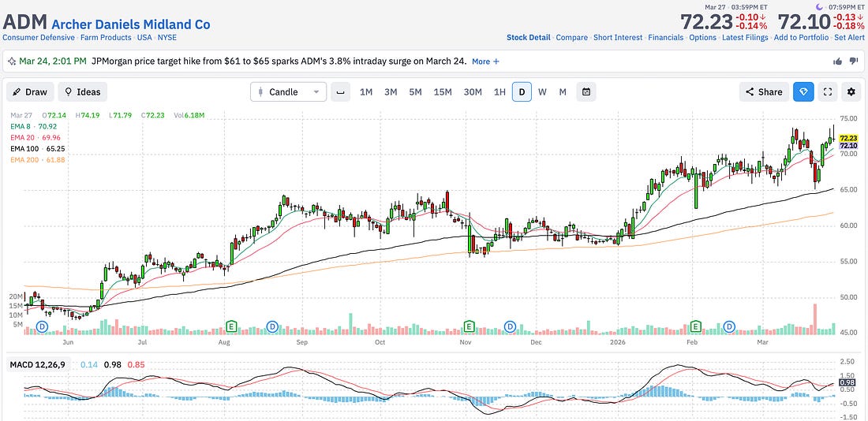Switch to monthly M timeframe next to W
This screenshot has height=421, width=868.
point(563,91)
